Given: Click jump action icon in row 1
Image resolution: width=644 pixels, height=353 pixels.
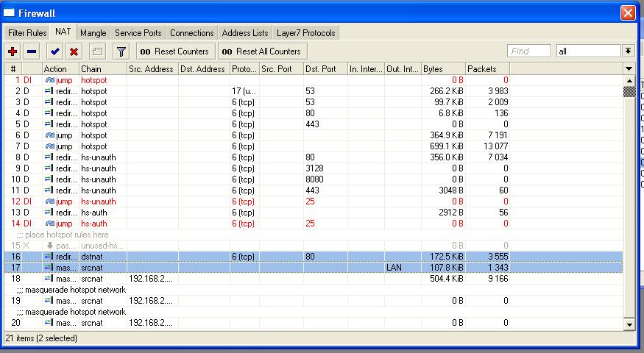Looking at the screenshot, I should coord(50,80).
